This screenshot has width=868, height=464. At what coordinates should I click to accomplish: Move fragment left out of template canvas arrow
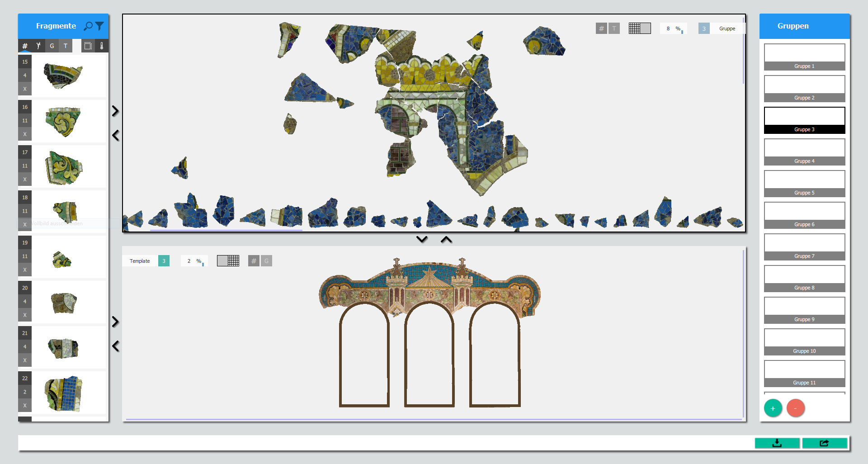(115, 346)
